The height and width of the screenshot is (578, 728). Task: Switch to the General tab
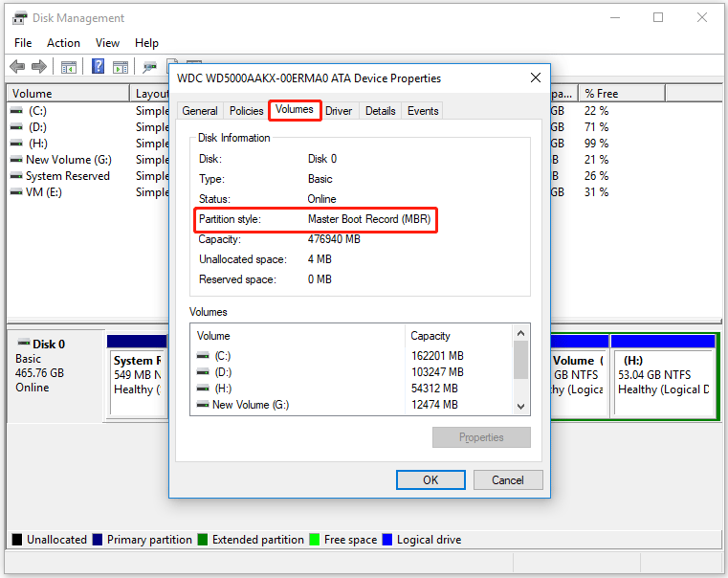coord(200,111)
